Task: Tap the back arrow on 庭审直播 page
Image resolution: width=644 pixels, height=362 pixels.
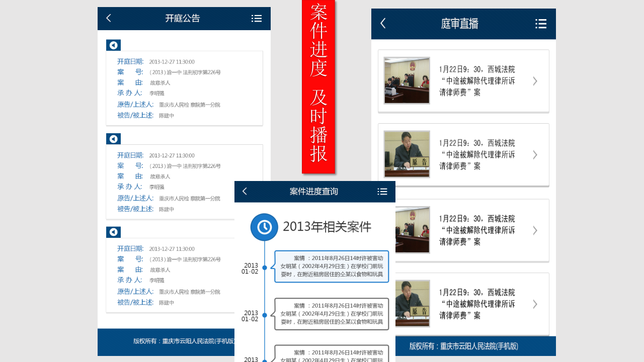Action: click(x=382, y=23)
